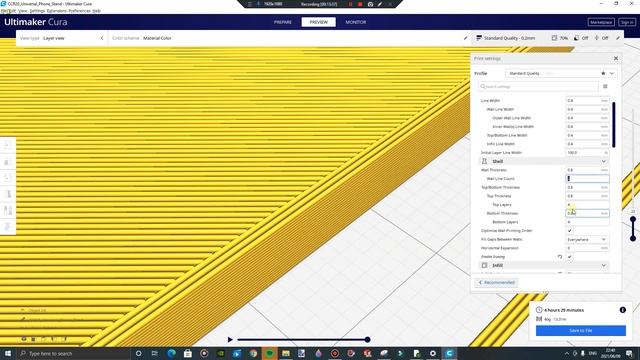Viewport: 640px width, 360px height.
Task: Open the Cura icon in taskbar
Action: pos(449,353)
